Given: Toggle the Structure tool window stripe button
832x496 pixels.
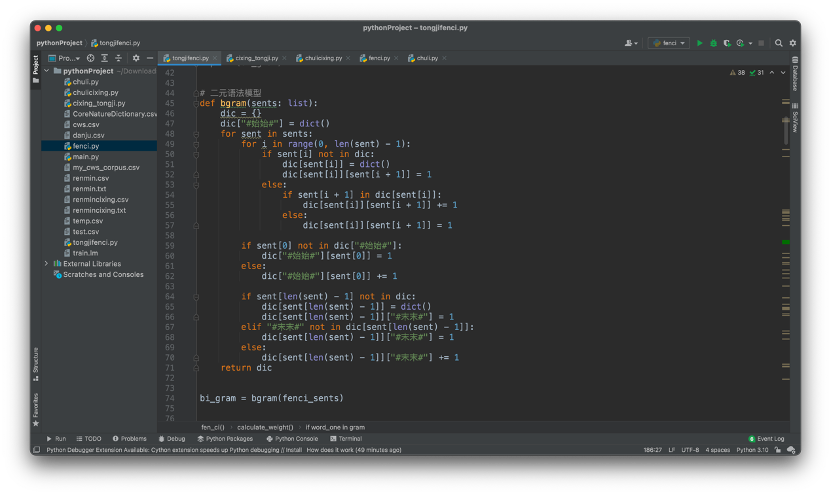Looking at the screenshot, I should [36, 364].
